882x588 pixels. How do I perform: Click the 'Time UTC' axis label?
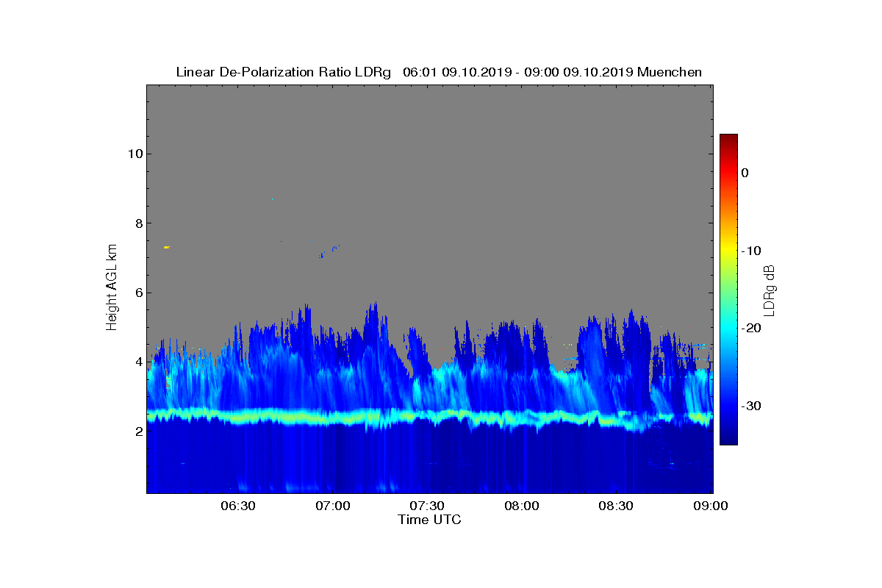coord(430,520)
